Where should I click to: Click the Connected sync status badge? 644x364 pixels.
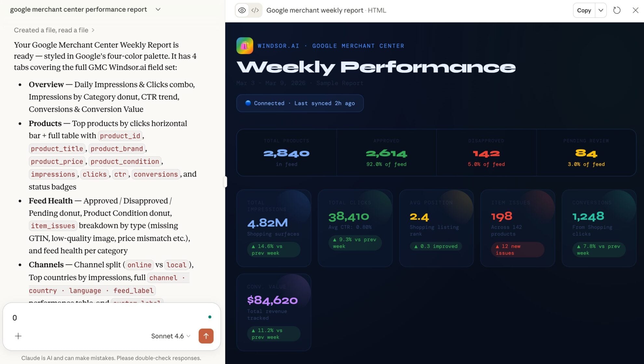coord(300,103)
